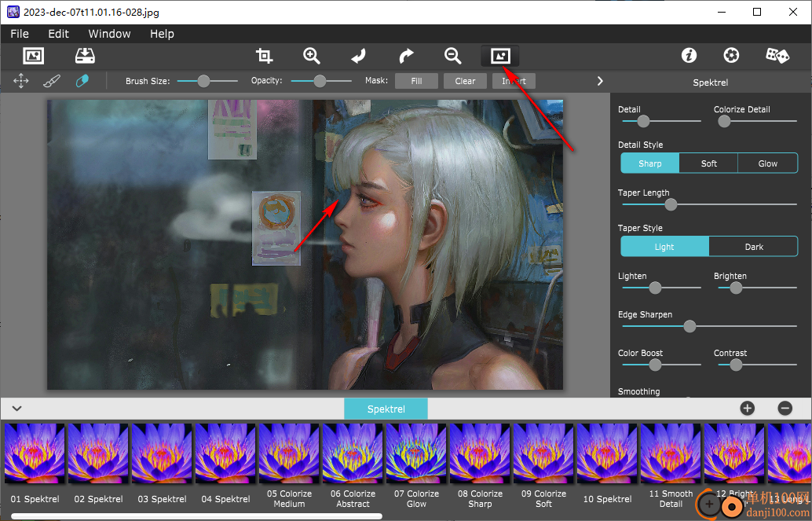This screenshot has width=812, height=521.
Task: Click the random dice icon
Action: [x=777, y=56]
